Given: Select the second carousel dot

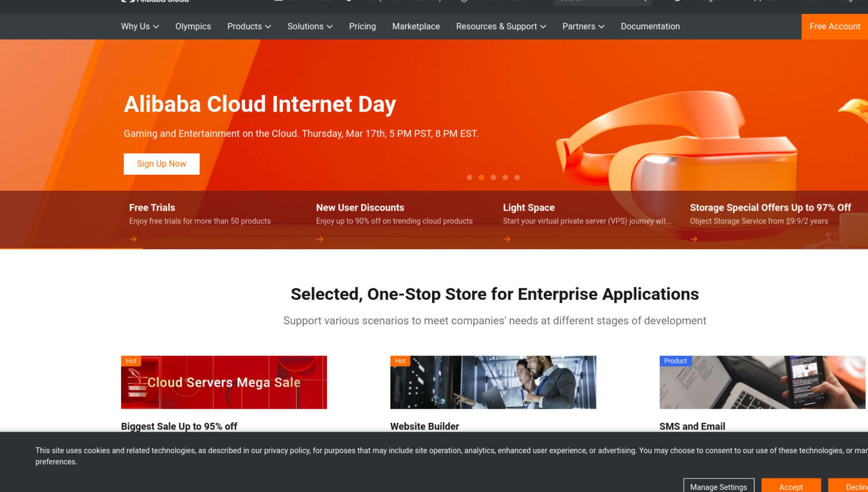Looking at the screenshot, I should 481,178.
